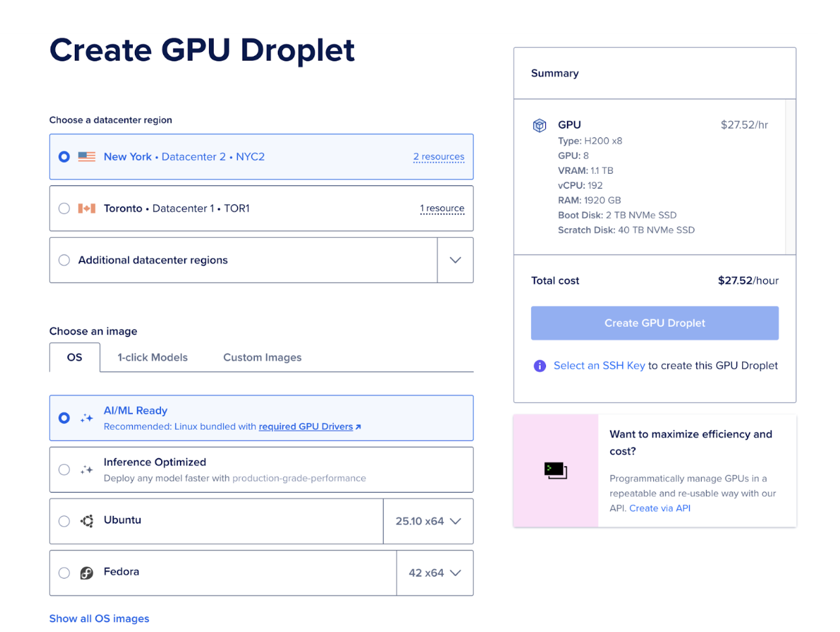Click the terminal icon in API promo card

click(556, 470)
